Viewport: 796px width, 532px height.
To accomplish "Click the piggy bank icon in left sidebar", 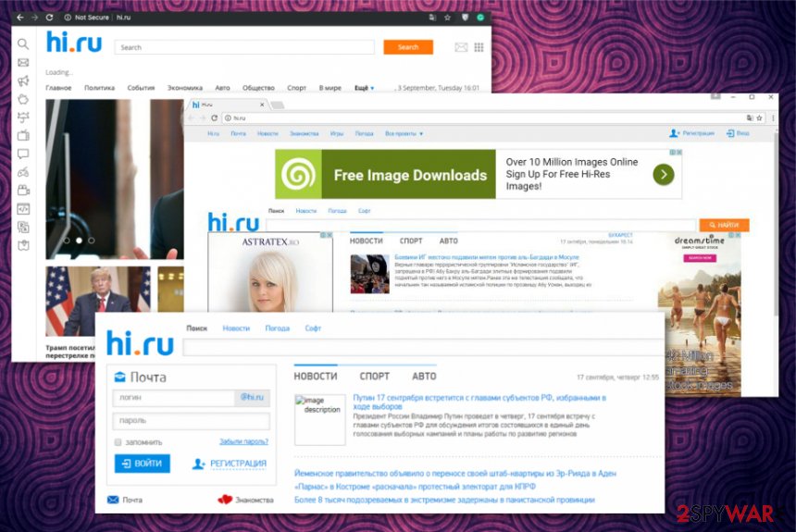I will coord(23,99).
